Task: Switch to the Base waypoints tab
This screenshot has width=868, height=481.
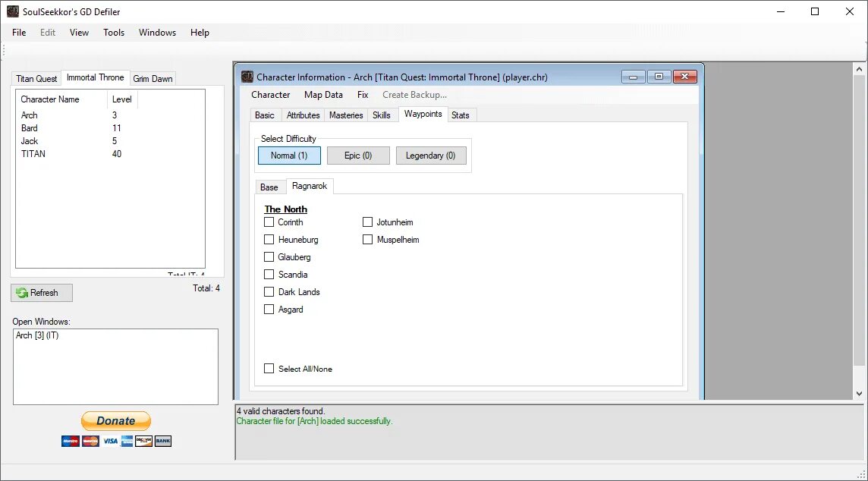Action: 269,187
